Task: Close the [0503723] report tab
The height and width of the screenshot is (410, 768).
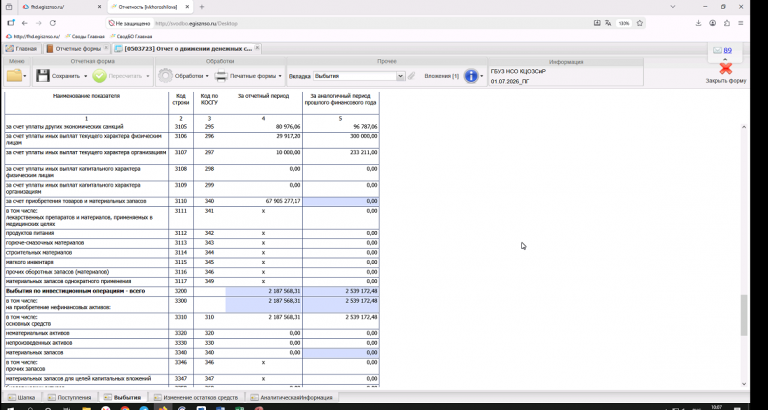Action: point(257,48)
